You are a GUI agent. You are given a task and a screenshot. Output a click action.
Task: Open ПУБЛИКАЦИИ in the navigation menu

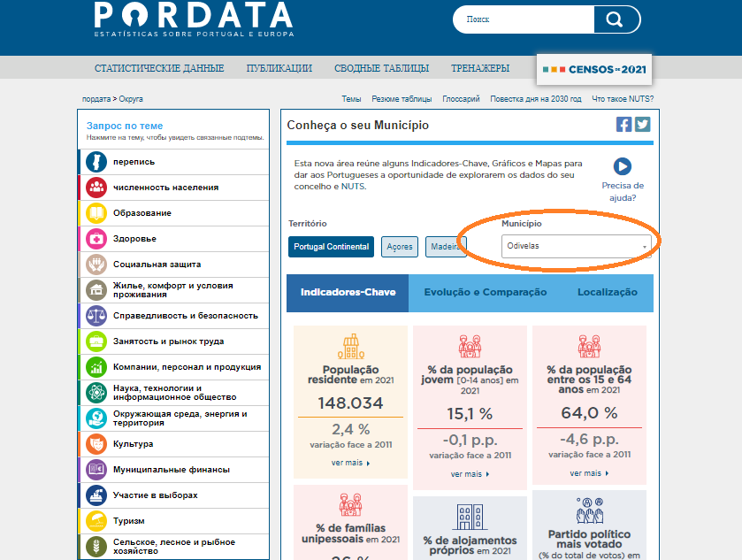click(x=279, y=68)
